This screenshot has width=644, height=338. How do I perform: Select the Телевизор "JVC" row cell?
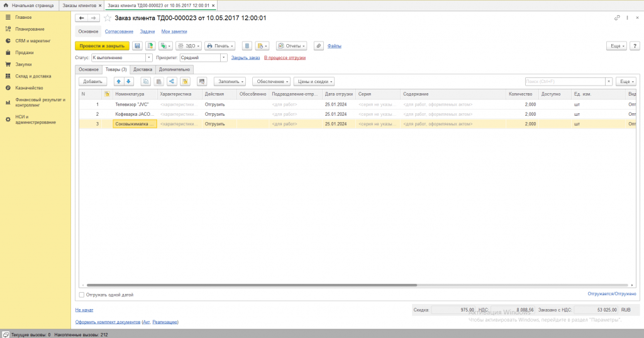pos(135,104)
